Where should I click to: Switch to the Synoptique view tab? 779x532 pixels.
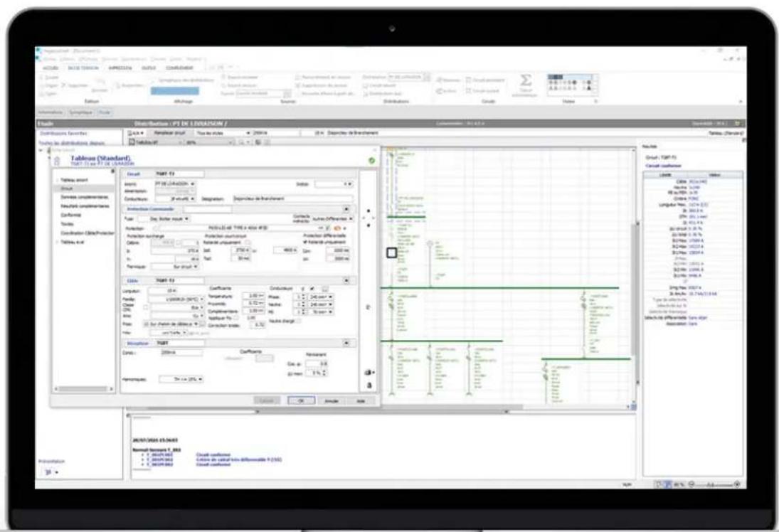tap(82, 113)
